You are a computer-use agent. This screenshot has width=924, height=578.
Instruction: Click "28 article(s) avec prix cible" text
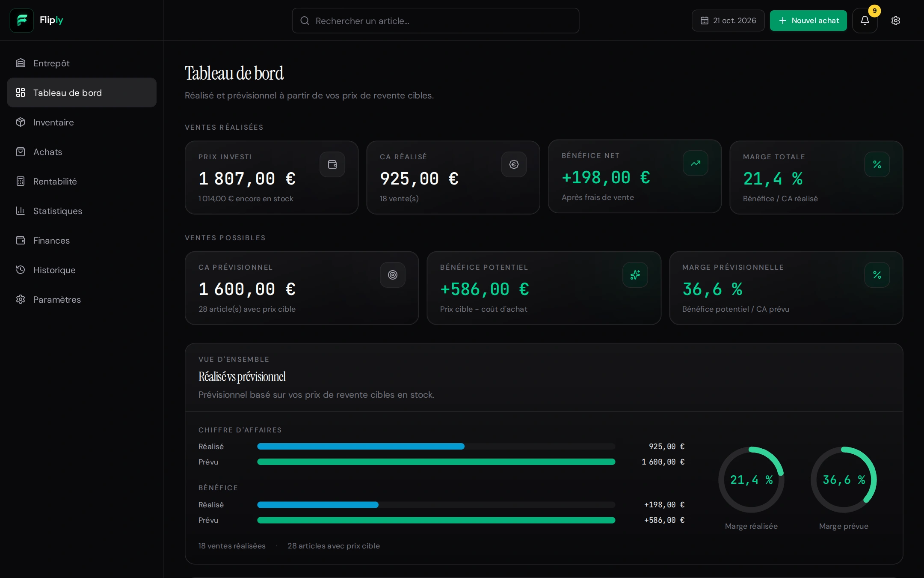coord(247,309)
